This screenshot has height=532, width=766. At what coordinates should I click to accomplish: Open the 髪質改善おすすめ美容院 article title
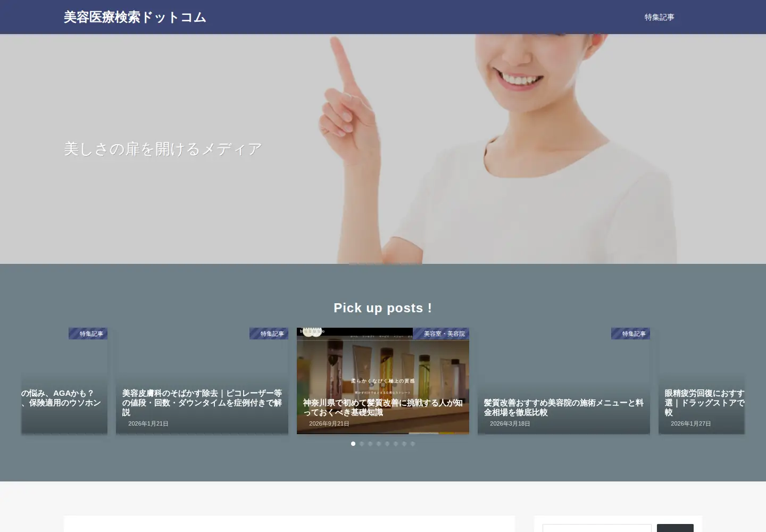coord(564,408)
